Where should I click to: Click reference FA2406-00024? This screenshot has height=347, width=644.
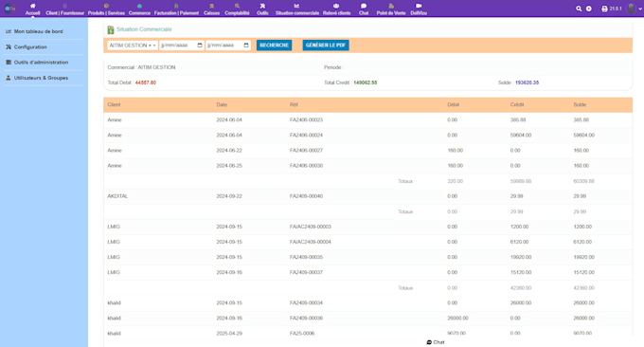[307, 136]
